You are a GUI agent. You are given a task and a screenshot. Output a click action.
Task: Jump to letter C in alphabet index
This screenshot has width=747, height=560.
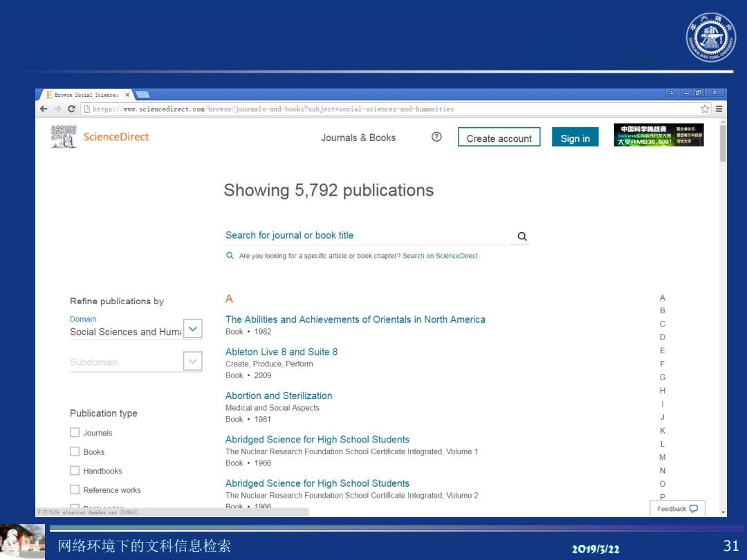pos(662,324)
